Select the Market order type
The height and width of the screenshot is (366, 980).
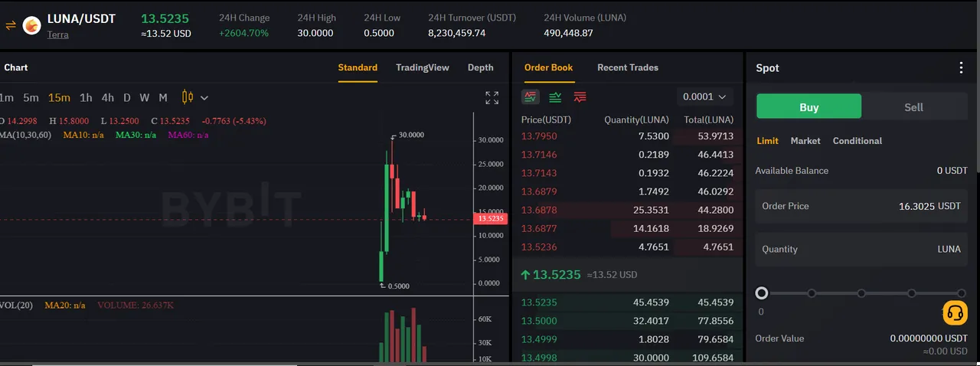click(x=805, y=141)
